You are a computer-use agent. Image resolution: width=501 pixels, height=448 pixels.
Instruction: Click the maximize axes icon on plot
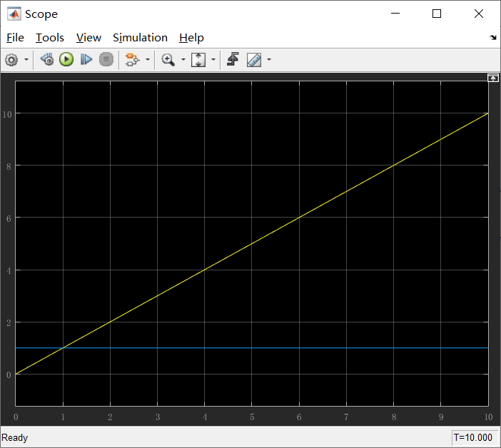pyautogui.click(x=492, y=78)
